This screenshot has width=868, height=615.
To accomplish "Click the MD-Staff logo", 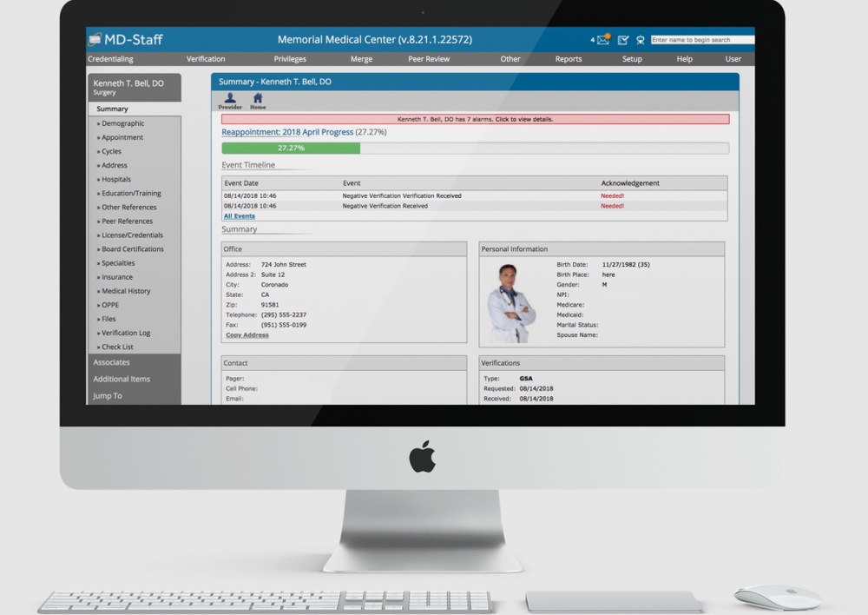I will point(126,39).
